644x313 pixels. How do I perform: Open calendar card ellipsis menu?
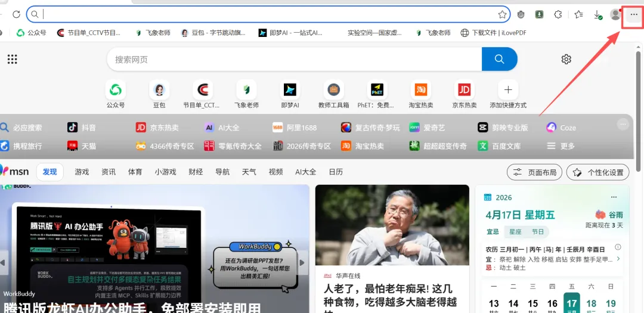(614, 197)
